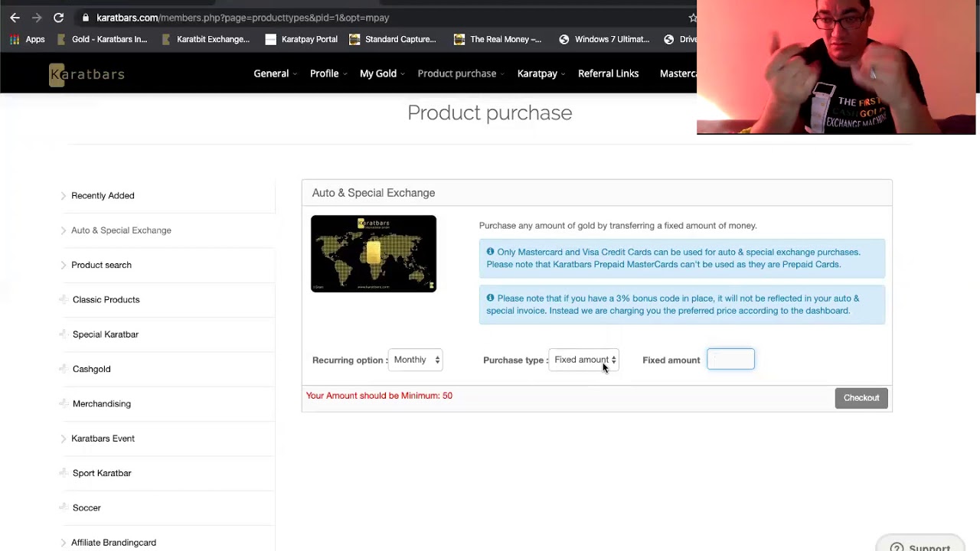
Task: Open the Support chat button
Action: 920,543
